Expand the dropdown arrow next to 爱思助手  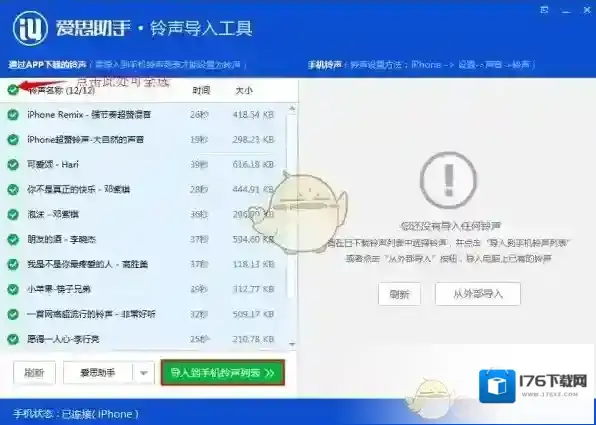(x=144, y=373)
